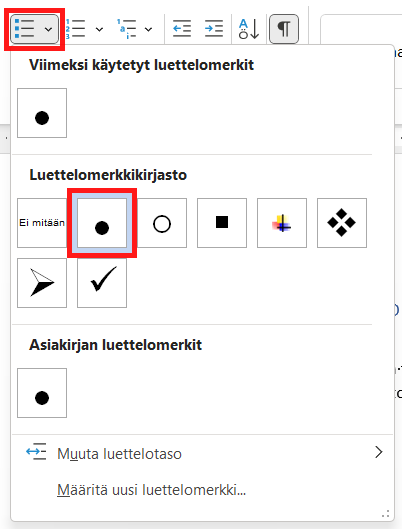Image resolution: width=402 pixels, height=529 pixels.
Task: Select the hollow circle bullet
Action: (x=162, y=223)
